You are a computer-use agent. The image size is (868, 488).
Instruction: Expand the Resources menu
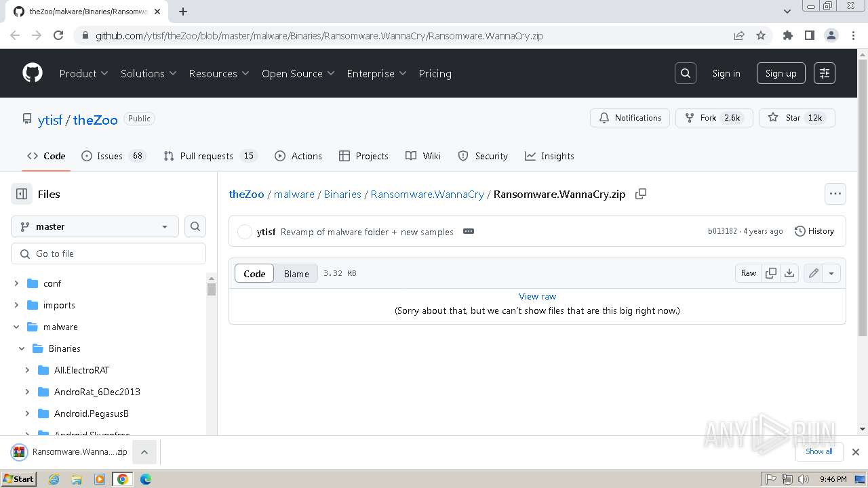coord(219,73)
